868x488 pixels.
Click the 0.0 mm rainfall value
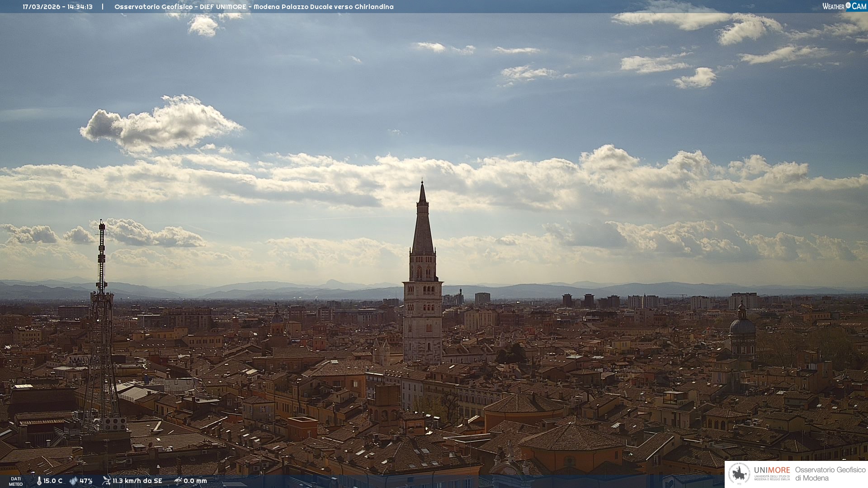(195, 481)
